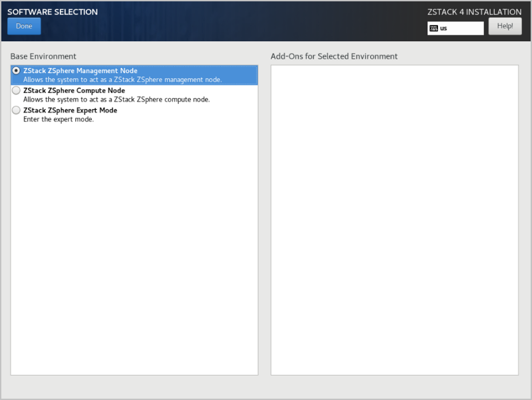The height and width of the screenshot is (400, 532).
Task: Click the ZStack ZSphere Management Node title
Action: [x=80, y=71]
